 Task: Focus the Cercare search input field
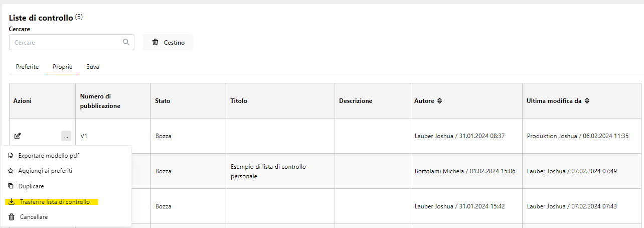tap(71, 42)
